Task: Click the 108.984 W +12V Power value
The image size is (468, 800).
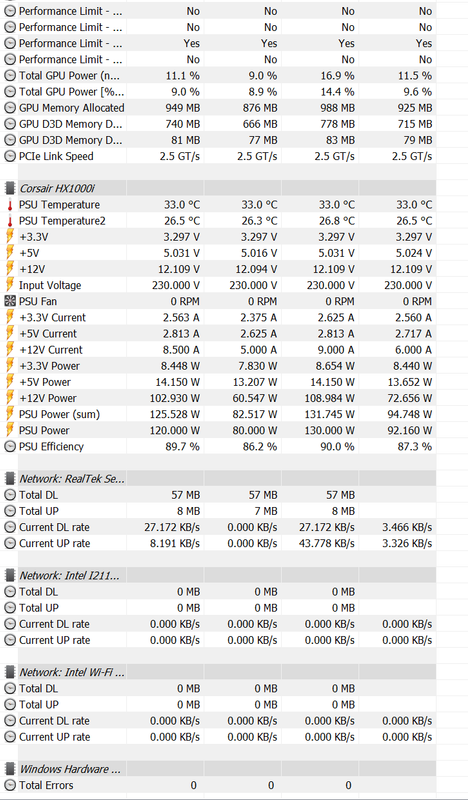Action: click(x=329, y=398)
